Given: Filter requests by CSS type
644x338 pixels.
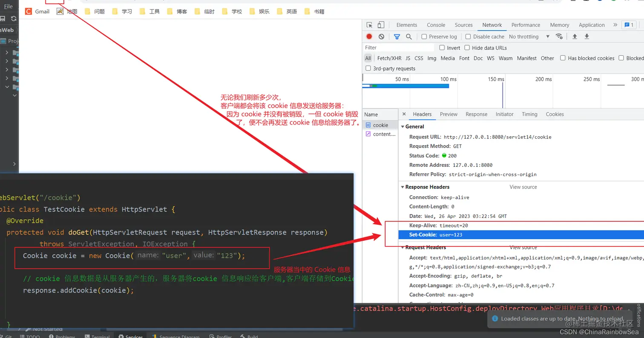Looking at the screenshot, I should (x=419, y=58).
